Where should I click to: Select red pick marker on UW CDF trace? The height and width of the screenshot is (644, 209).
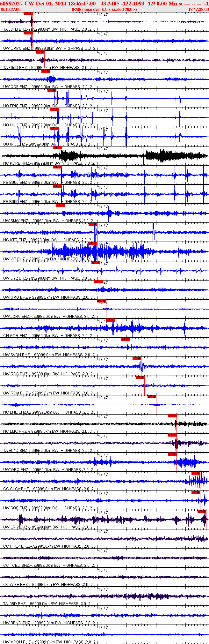click(46, 71)
